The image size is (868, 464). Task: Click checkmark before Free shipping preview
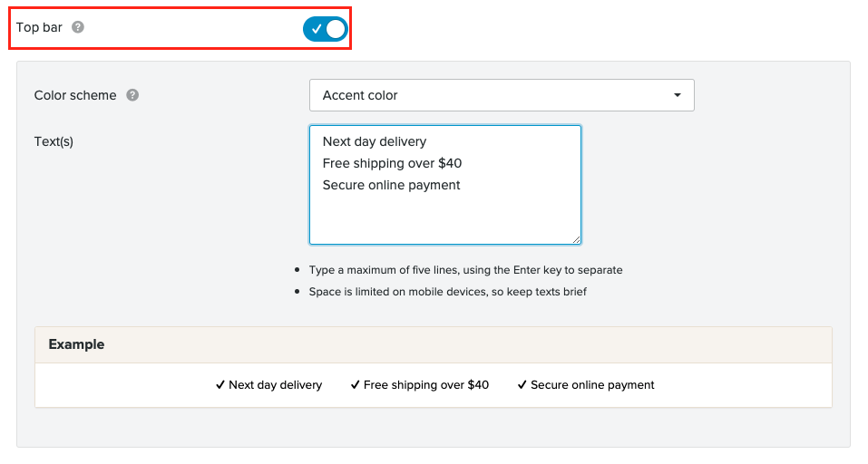(x=355, y=385)
